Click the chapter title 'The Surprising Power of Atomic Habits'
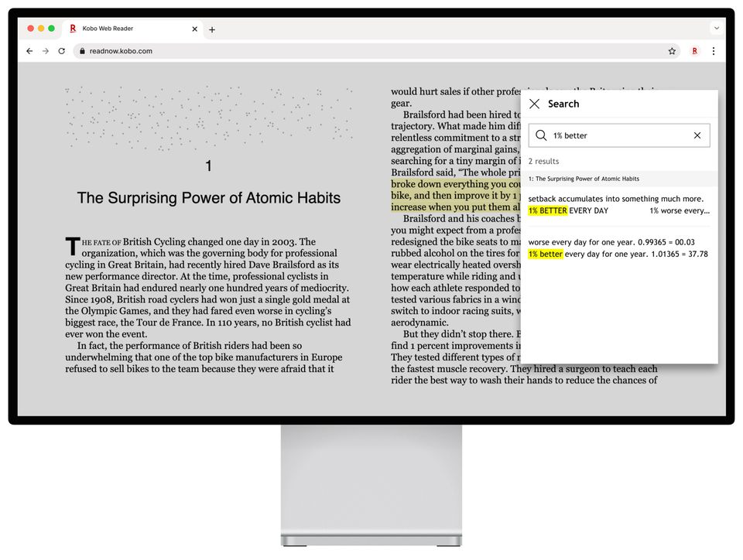This screenshot has height=560, width=743. [x=208, y=198]
